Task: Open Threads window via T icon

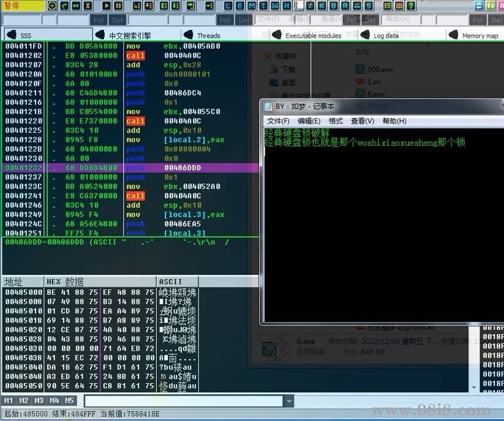Action: click(263, 6)
